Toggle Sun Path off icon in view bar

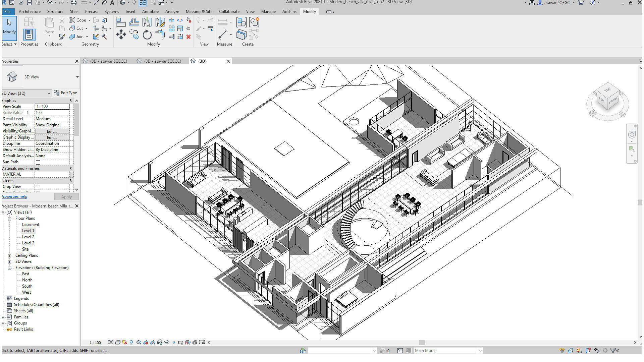click(124, 342)
